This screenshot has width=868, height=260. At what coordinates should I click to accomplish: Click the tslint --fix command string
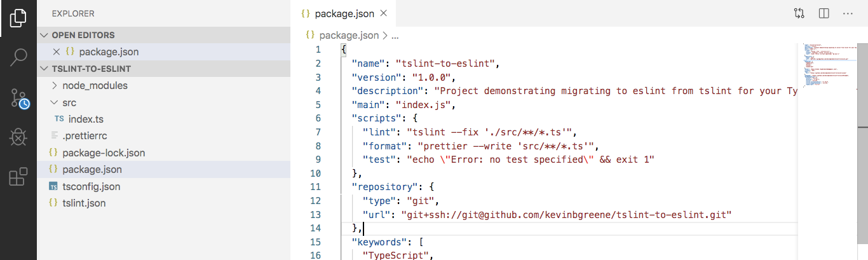[x=491, y=132]
